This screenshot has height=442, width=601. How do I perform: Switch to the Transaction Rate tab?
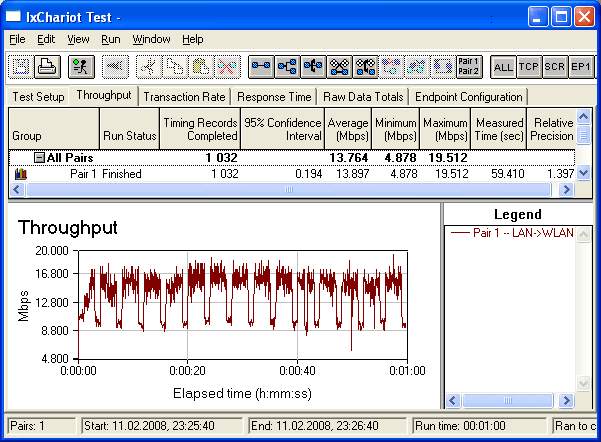[x=184, y=97]
